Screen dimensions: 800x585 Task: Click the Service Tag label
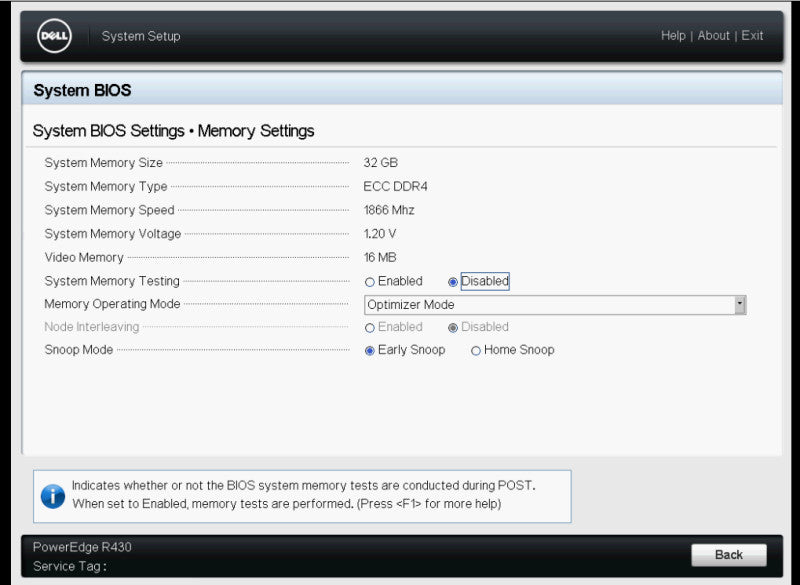[x=69, y=566]
